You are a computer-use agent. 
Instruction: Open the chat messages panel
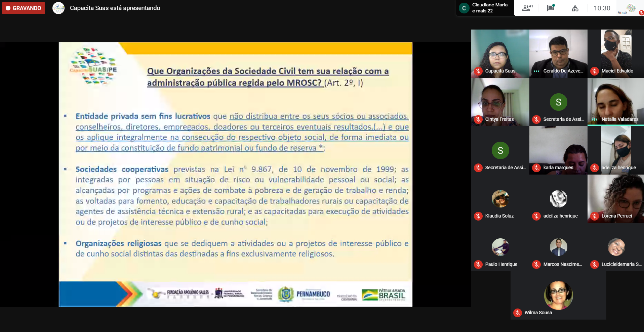551,8
